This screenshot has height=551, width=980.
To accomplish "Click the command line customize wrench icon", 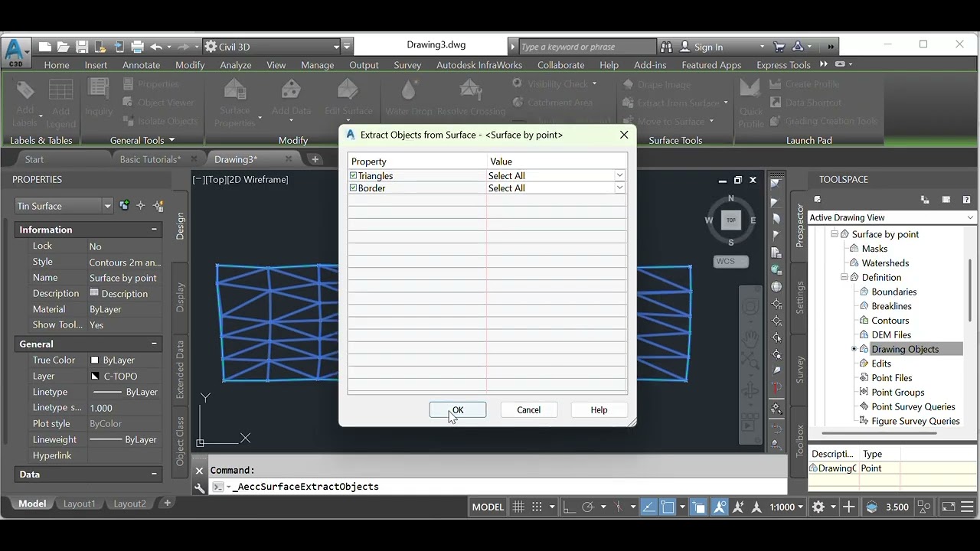I will tap(200, 487).
